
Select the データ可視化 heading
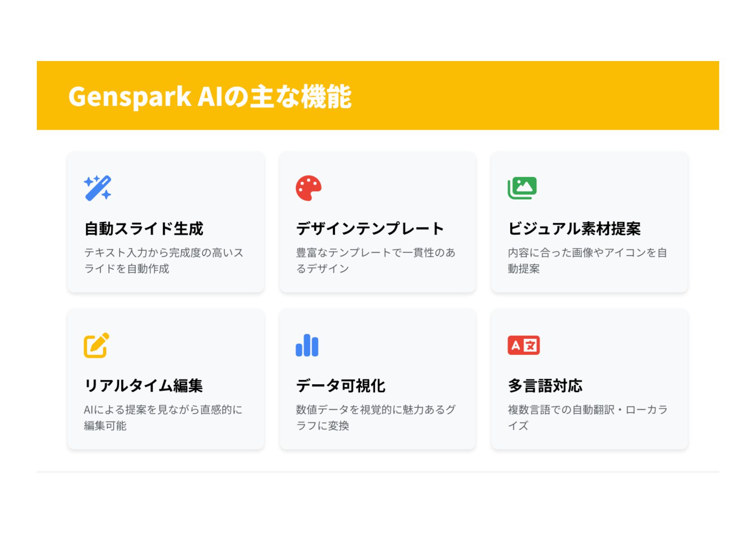tap(341, 386)
